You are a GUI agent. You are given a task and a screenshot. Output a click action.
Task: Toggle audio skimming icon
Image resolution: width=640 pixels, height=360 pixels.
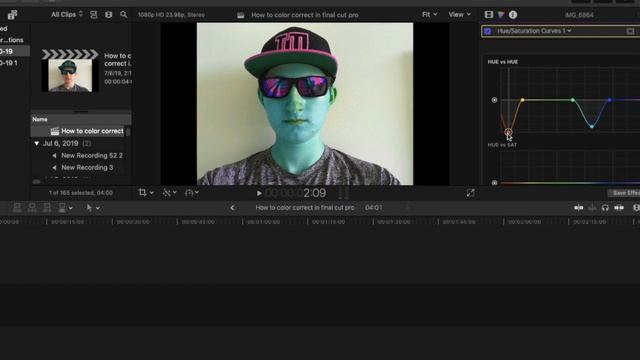click(x=592, y=208)
